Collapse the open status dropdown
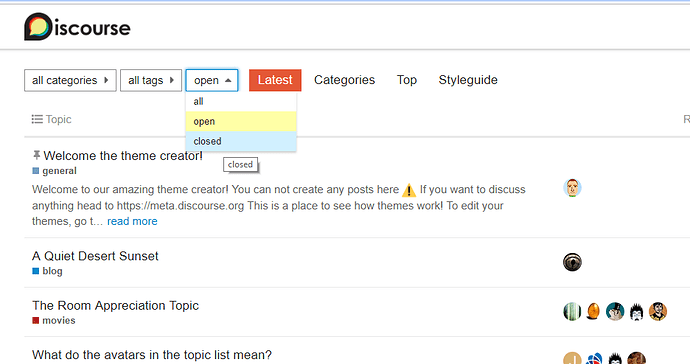The image size is (690, 364). pyautogui.click(x=212, y=80)
